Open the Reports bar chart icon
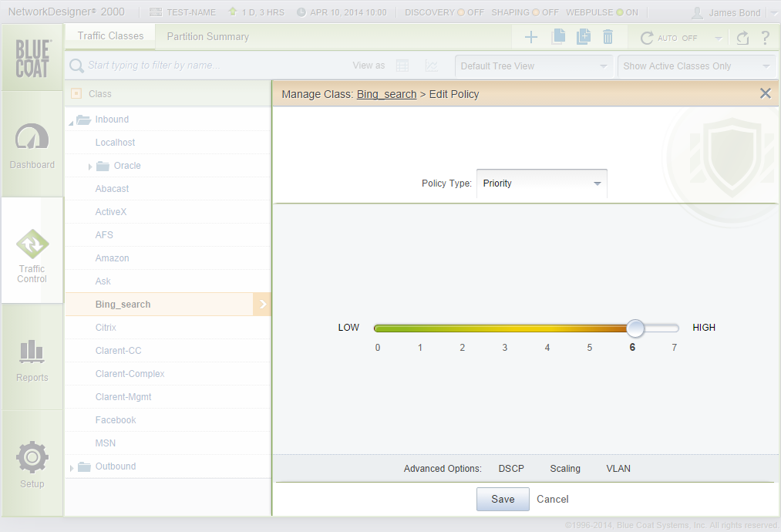Image resolution: width=781 pixels, height=532 pixels. [32, 351]
